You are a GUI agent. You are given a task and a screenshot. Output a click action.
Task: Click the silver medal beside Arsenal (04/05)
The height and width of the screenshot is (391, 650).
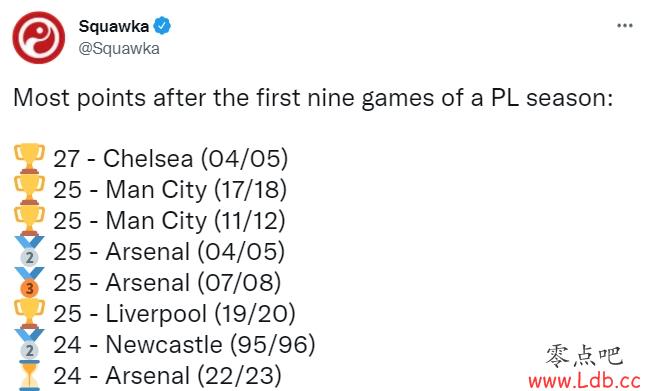coord(29,251)
